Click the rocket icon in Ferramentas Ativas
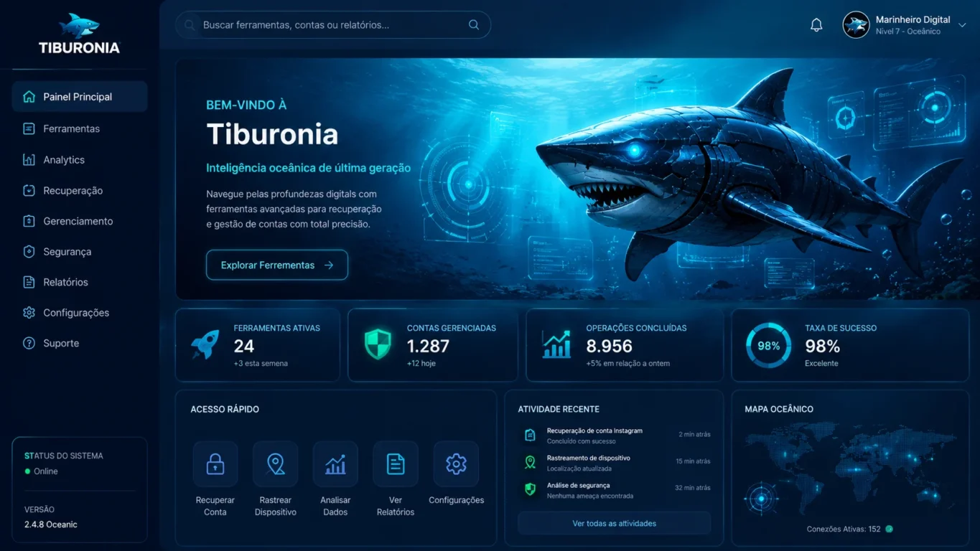Screen dimensions: 980x551 [x=205, y=344]
